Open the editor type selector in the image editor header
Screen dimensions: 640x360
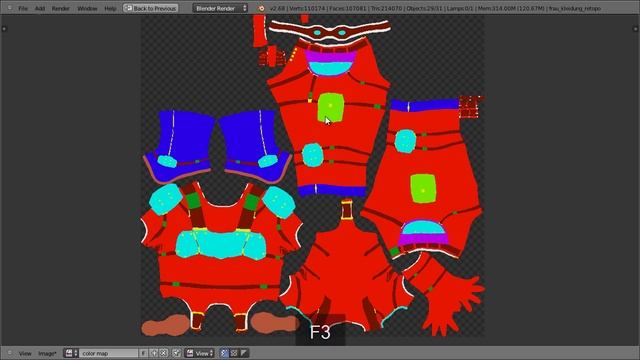coord(9,353)
